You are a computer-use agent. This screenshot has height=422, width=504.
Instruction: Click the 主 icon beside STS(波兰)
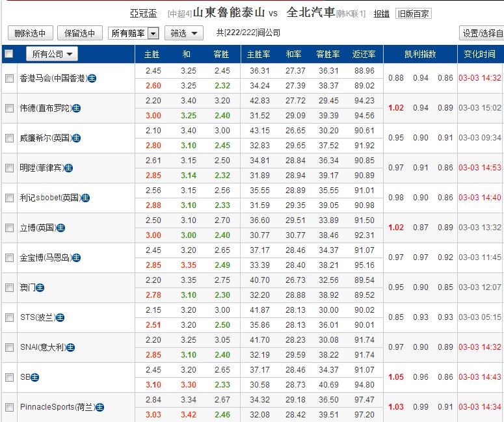click(60, 317)
